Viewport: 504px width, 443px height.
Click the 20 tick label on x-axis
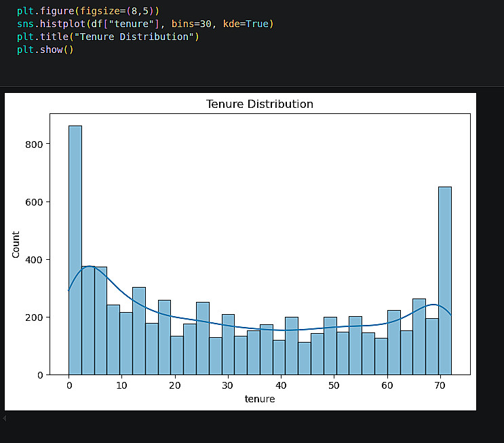175,386
